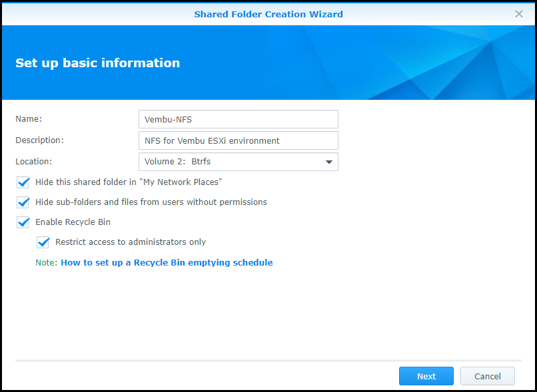Viewport: 537px width, 392px height.
Task: Disable the Enable Recycle Bin checkbox
Action: [x=23, y=222]
